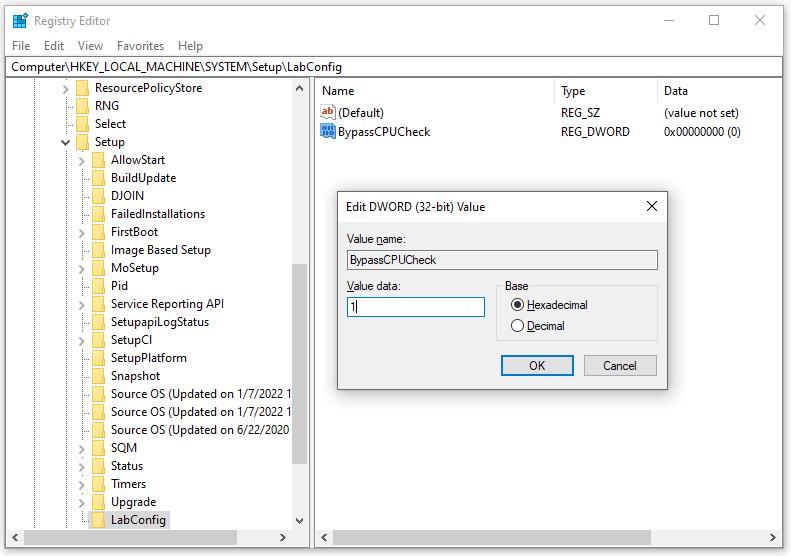Expand the Upgrade key
The height and width of the screenshot is (556, 791).
tap(82, 503)
